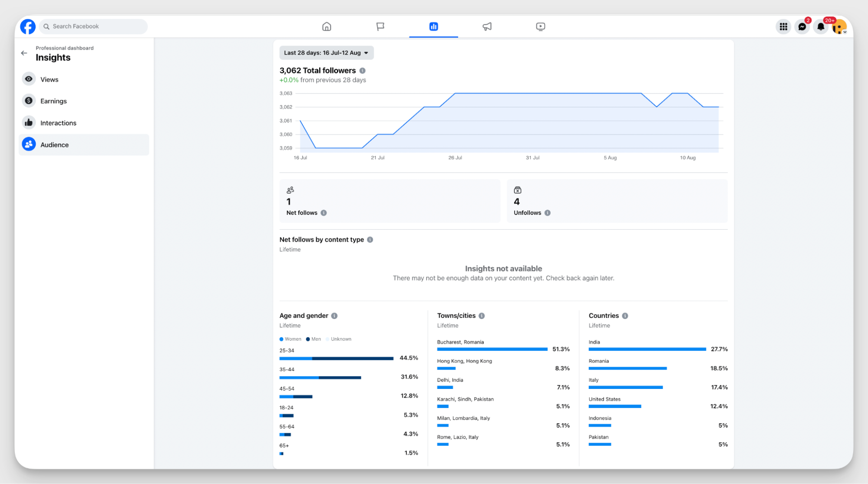The image size is (868, 484).
Task: Click the info icon beside Unfollows
Action: (x=547, y=213)
